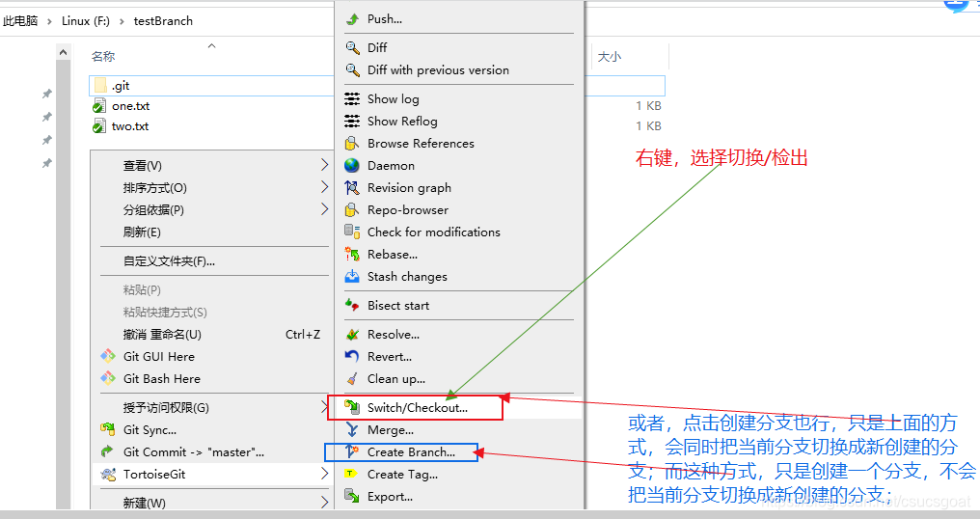Click the Create Branch icon
This screenshot has height=519, width=980.
(x=352, y=451)
